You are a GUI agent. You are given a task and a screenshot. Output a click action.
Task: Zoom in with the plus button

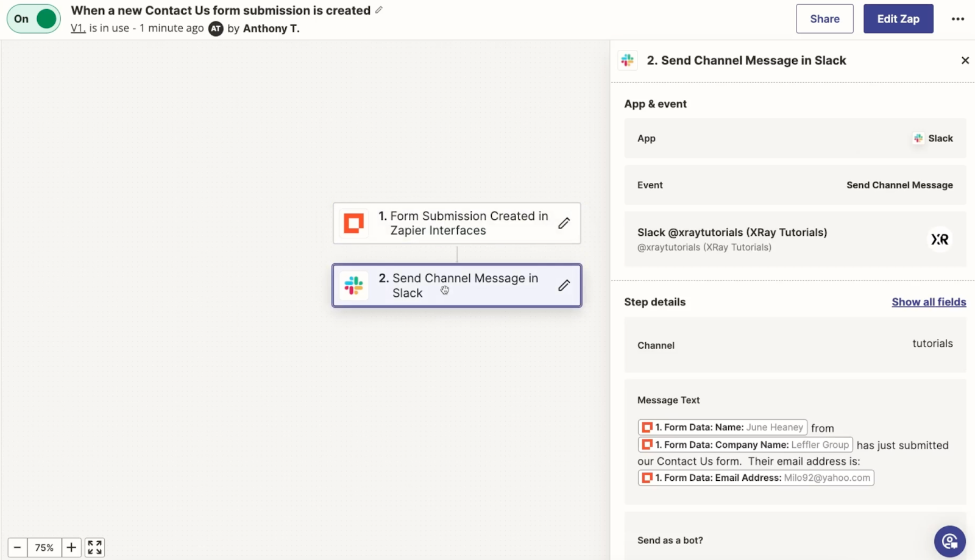coord(71,548)
